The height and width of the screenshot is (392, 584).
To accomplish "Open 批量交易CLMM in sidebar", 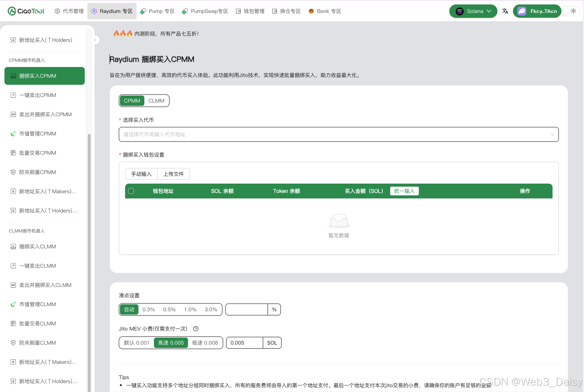I will coord(44,324).
